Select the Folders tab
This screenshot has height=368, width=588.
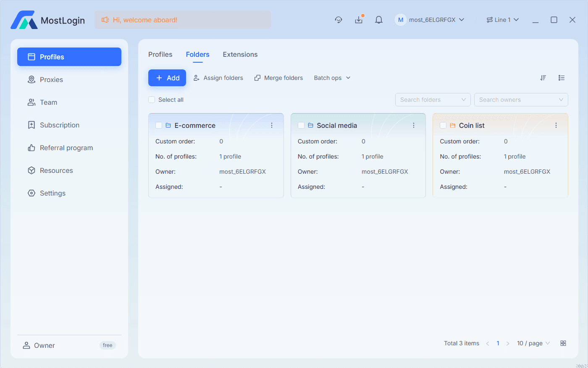pos(198,54)
